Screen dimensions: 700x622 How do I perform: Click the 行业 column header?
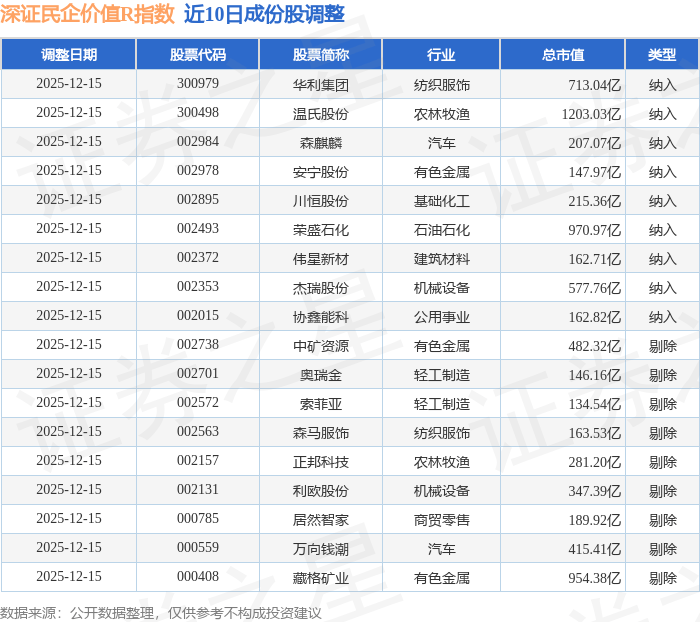click(x=441, y=55)
